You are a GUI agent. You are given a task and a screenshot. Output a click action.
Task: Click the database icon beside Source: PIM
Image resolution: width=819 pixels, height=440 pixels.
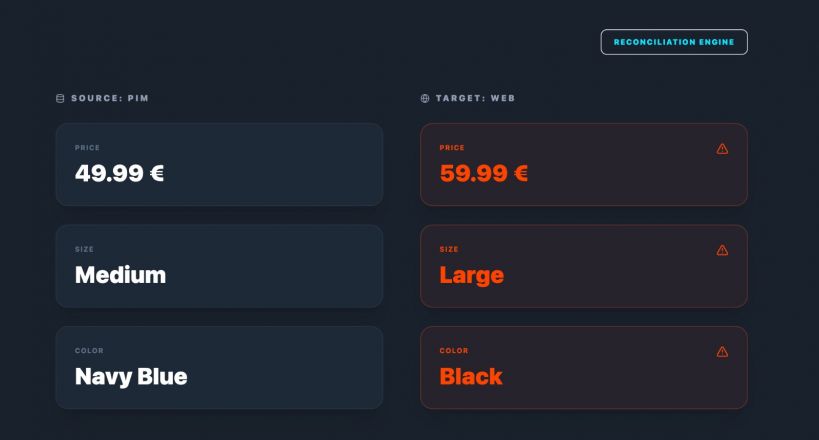click(60, 98)
